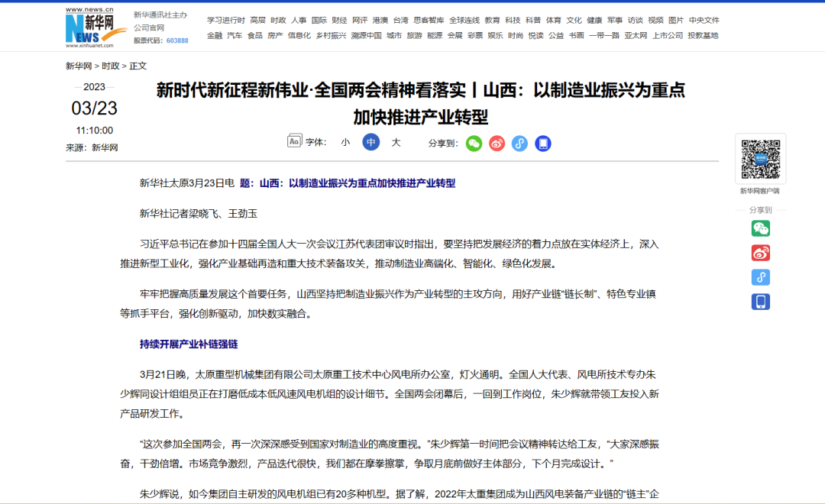Image resolution: width=825 pixels, height=504 pixels.
Task: Select the medium (中) font size
Action: [370, 142]
